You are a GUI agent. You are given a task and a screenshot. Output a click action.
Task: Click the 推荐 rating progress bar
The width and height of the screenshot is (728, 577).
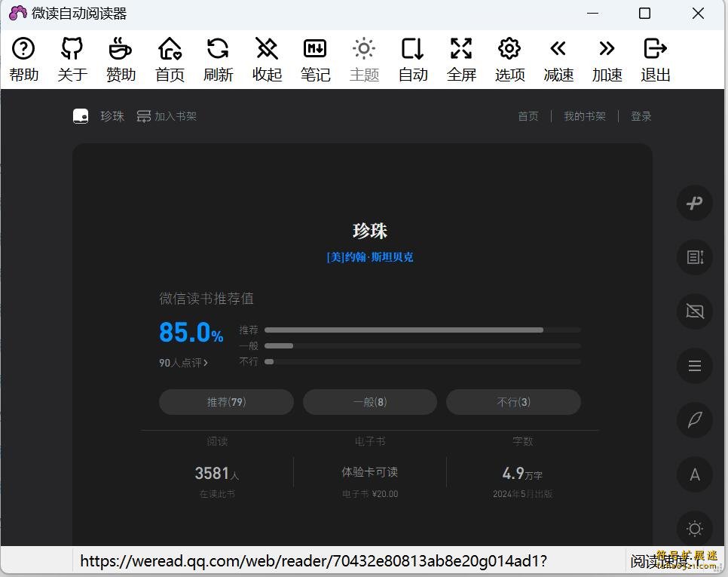423,330
